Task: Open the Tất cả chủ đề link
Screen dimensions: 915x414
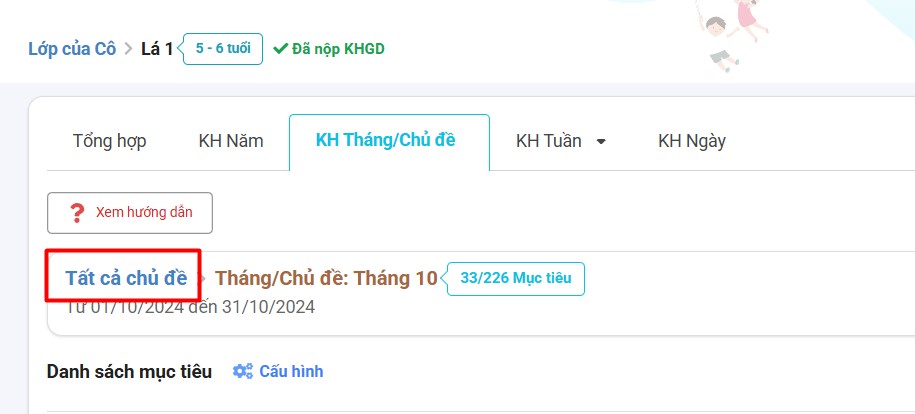Action: click(x=126, y=278)
